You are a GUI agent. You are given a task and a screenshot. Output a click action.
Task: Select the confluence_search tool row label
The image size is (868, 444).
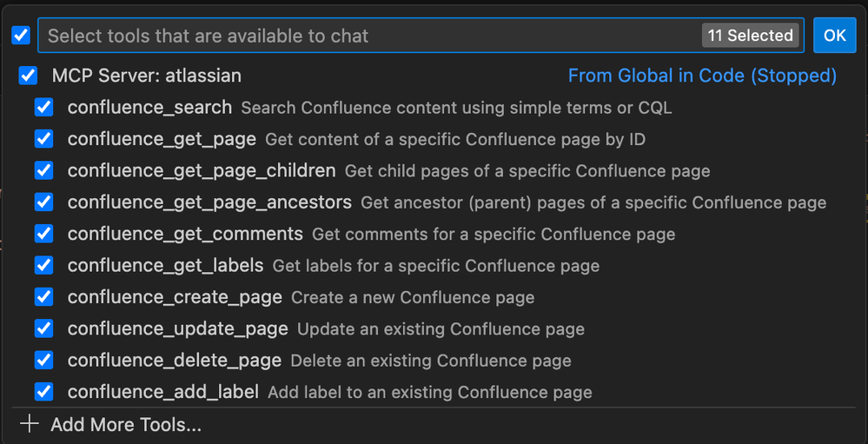(149, 108)
